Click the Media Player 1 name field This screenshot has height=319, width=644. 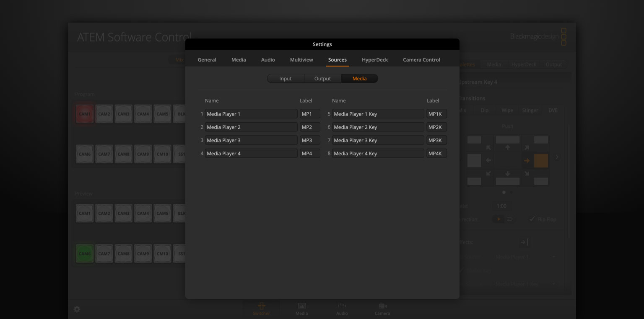click(251, 114)
